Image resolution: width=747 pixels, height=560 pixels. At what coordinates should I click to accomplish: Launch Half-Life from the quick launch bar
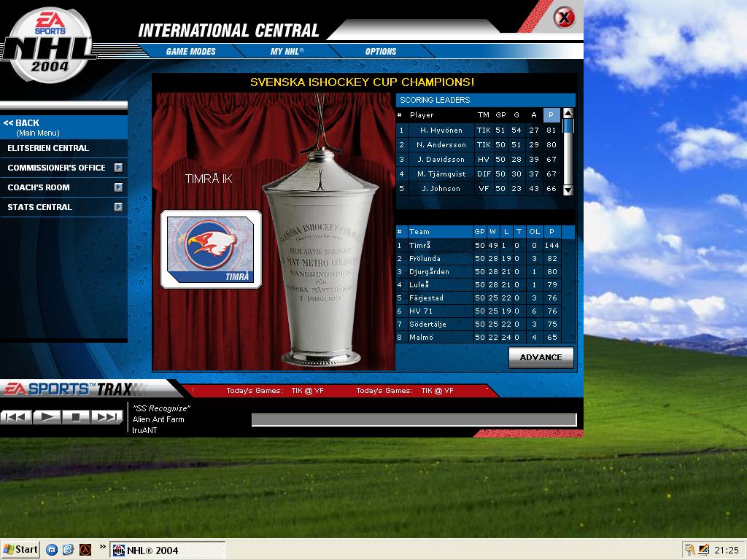click(85, 550)
